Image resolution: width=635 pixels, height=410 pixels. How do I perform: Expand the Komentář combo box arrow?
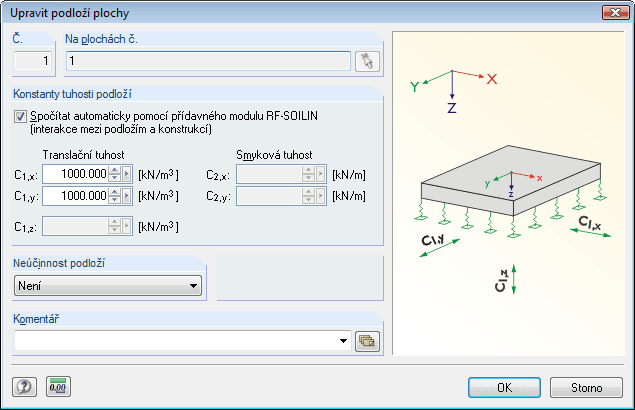pos(343,341)
